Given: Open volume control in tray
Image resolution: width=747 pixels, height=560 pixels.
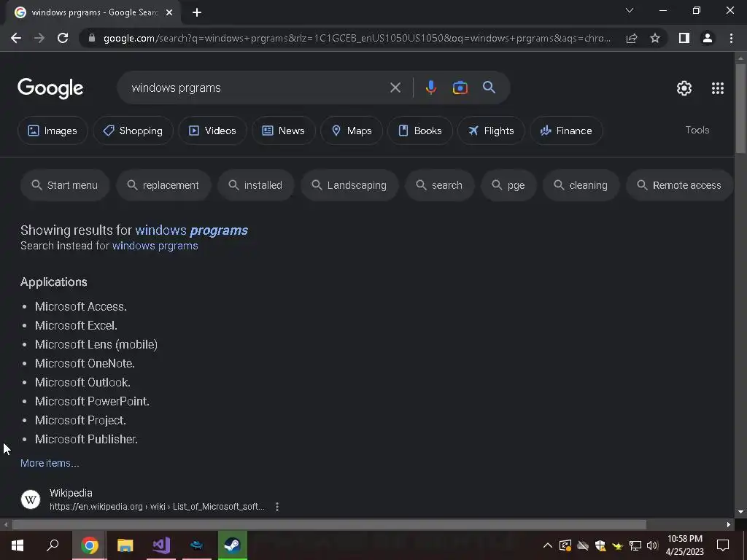Looking at the screenshot, I should [x=652, y=545].
